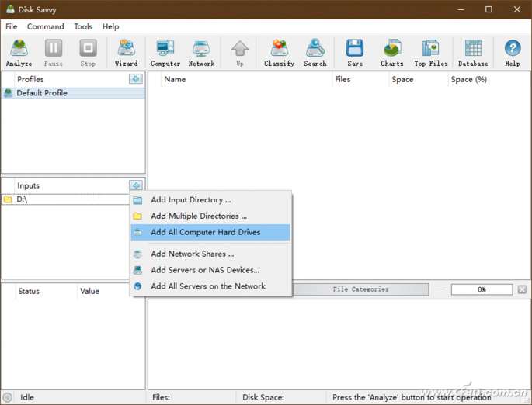Open the Help menu

click(110, 26)
